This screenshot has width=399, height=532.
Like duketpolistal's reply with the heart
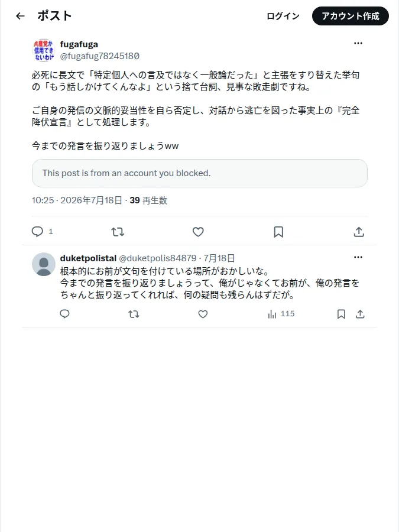(x=203, y=314)
